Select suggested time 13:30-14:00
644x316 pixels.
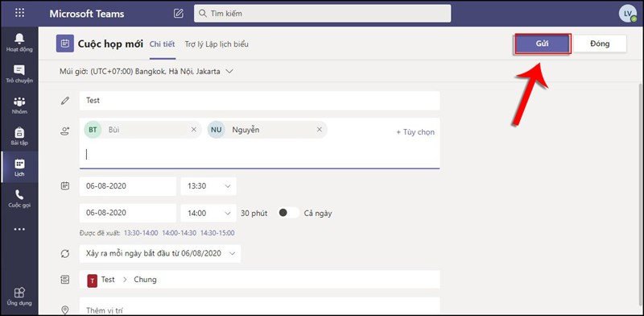(141, 233)
